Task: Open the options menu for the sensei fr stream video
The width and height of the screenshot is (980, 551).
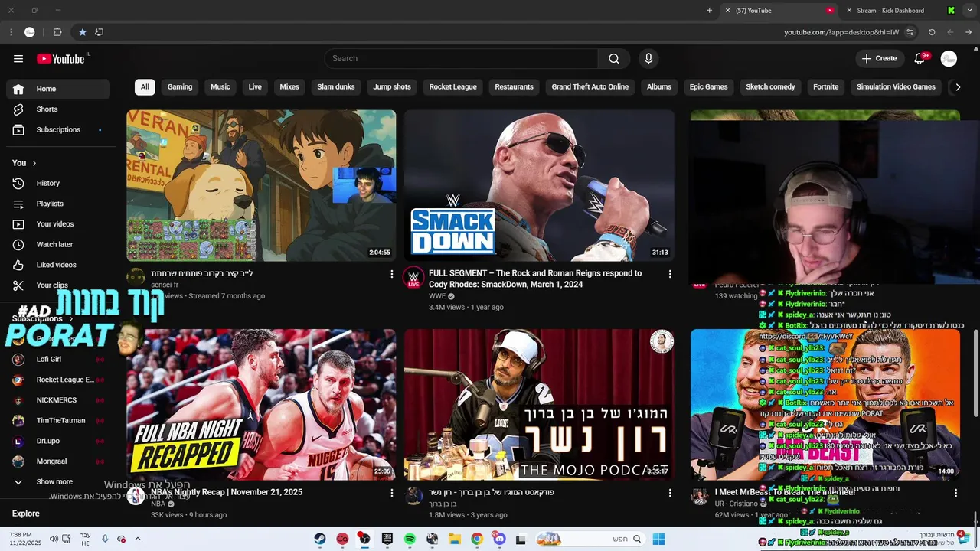Action: (392, 274)
